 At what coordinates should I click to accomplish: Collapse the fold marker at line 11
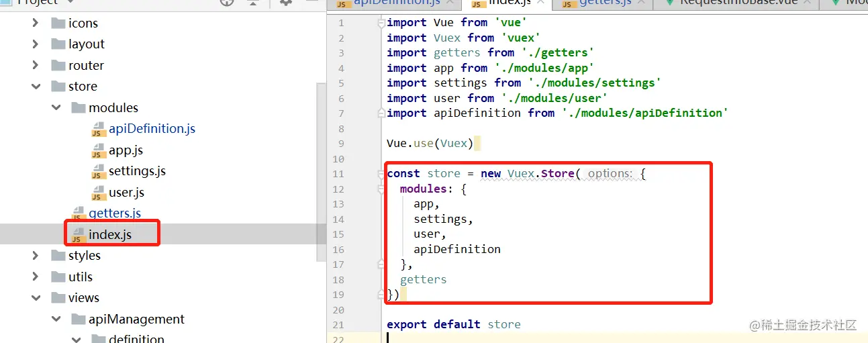point(381,174)
